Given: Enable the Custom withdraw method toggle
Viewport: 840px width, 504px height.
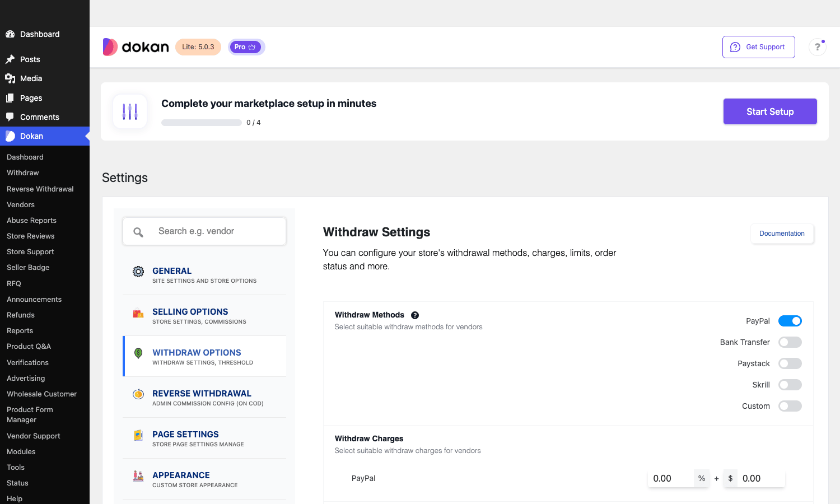Looking at the screenshot, I should [x=790, y=406].
